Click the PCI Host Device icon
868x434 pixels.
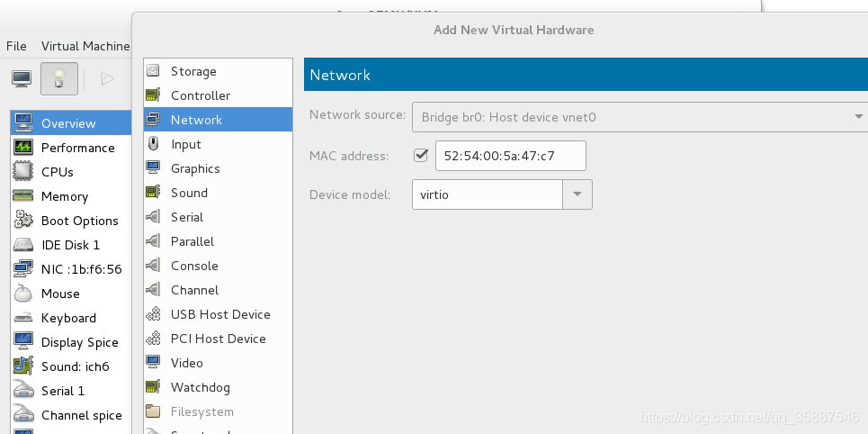point(153,339)
